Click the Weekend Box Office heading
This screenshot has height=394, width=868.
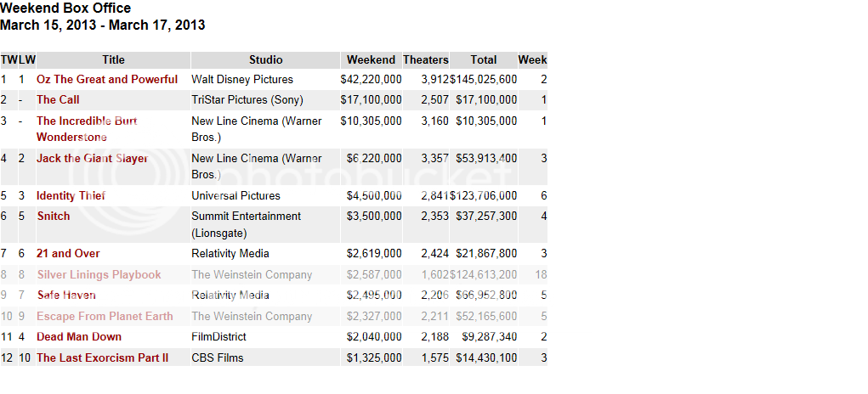click(x=65, y=8)
